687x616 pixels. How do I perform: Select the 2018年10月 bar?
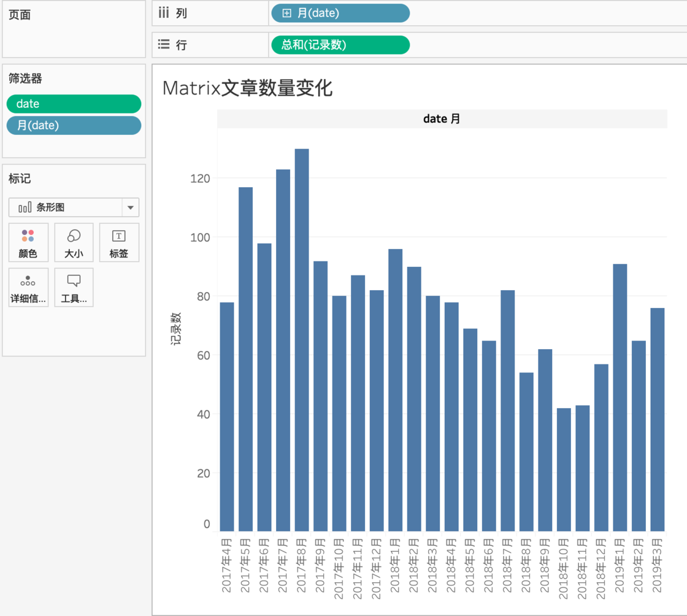[x=564, y=469]
